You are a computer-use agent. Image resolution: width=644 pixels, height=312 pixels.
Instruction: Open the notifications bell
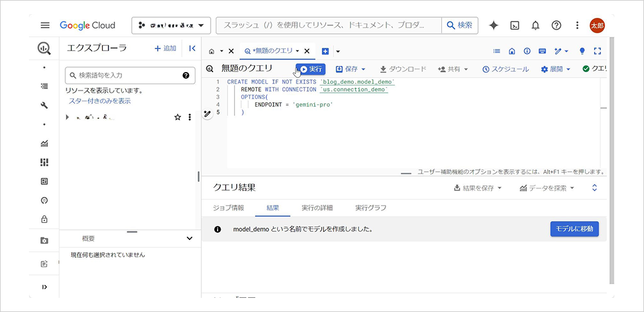pos(536,25)
